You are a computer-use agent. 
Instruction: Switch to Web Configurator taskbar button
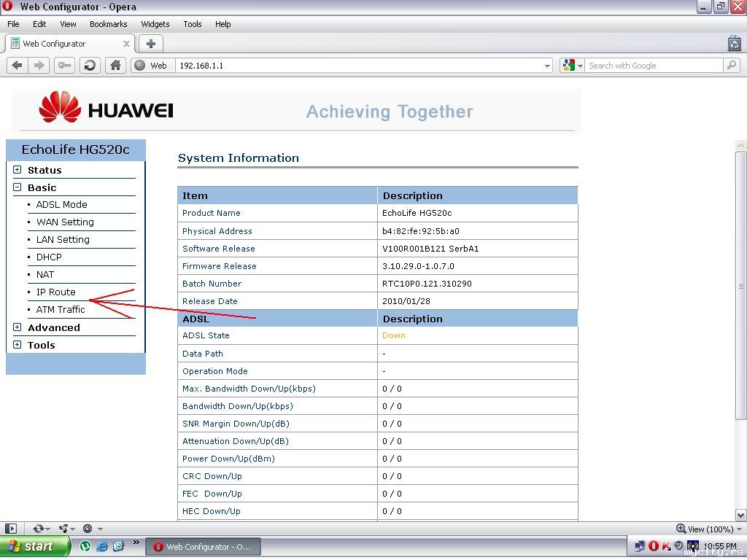point(203,547)
